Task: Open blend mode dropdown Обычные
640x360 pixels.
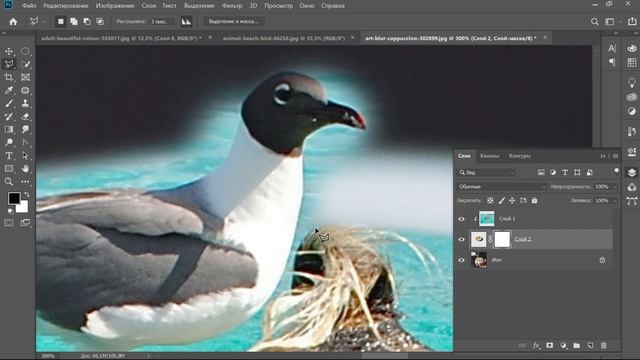Action: tap(502, 187)
